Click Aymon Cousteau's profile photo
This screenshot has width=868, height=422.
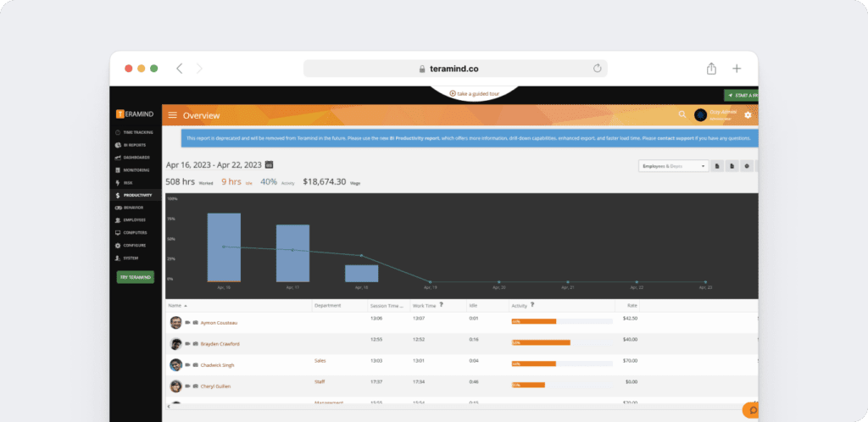pyautogui.click(x=176, y=323)
